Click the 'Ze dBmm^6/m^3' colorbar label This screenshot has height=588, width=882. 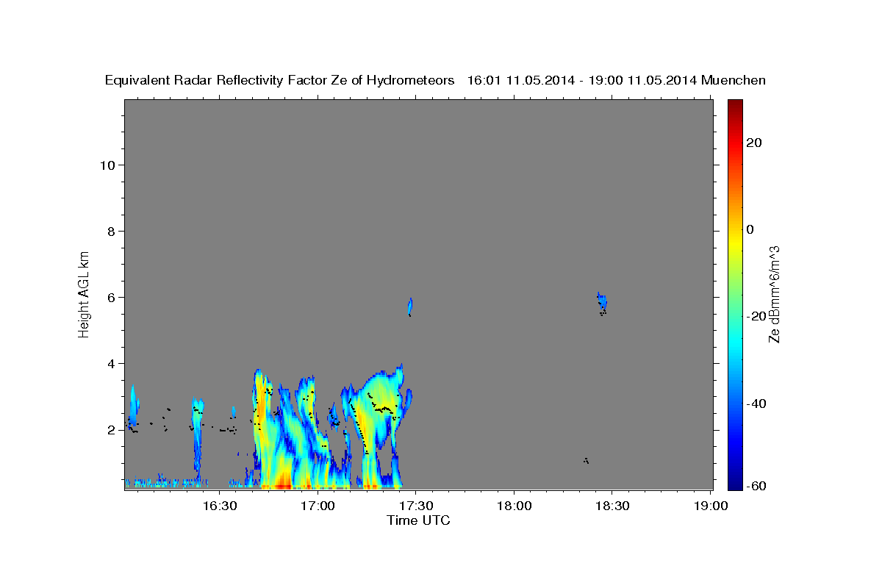pyautogui.click(x=774, y=294)
